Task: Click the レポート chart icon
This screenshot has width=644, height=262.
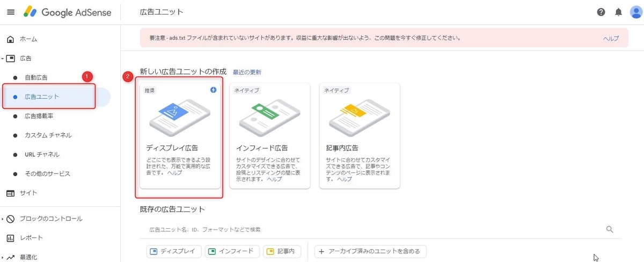Action: coord(10,238)
